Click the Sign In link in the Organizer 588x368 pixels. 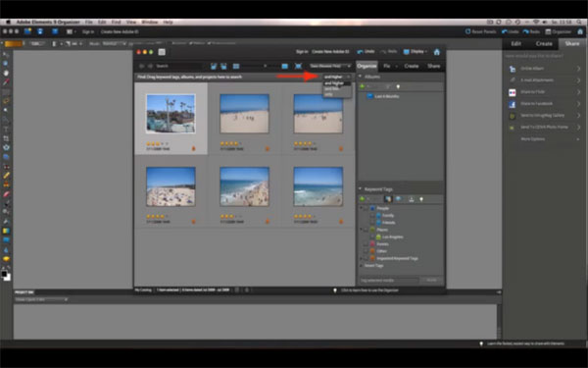pyautogui.click(x=302, y=52)
